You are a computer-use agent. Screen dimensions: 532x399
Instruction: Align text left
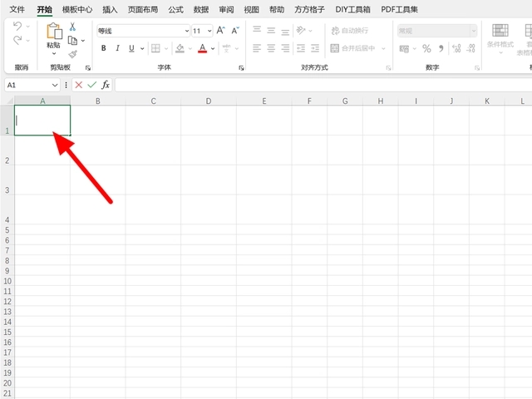pos(257,48)
